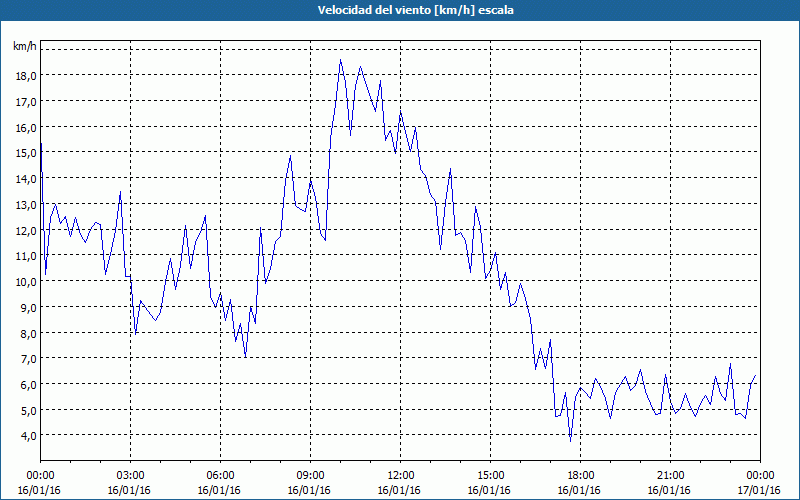Select the '16/01/16' date under 12:00
The image size is (800, 500).
tap(399, 490)
